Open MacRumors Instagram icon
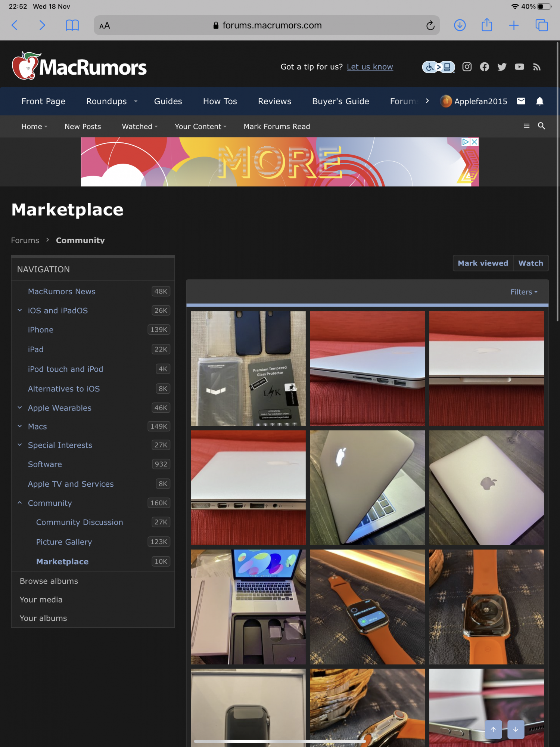The width and height of the screenshot is (560, 747). (x=467, y=67)
